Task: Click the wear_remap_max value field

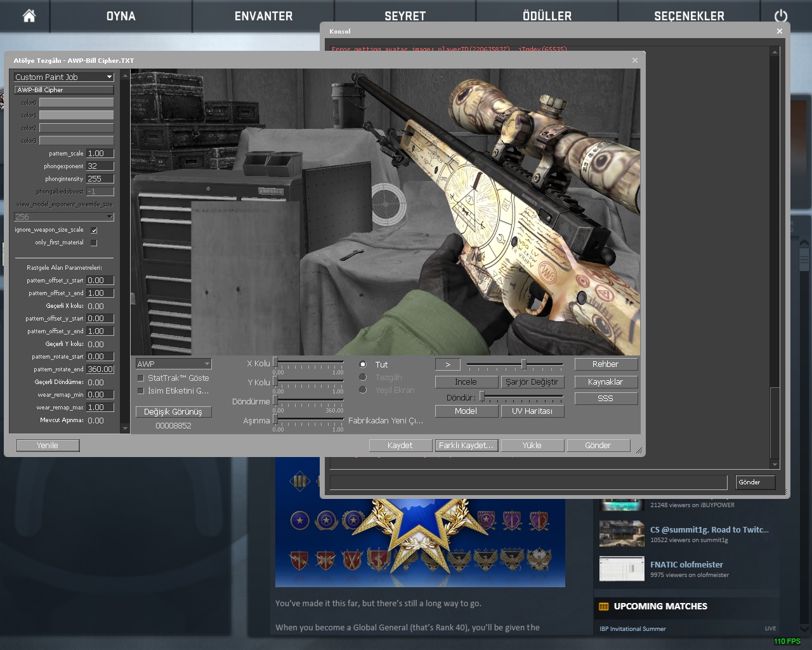Action: [x=100, y=407]
